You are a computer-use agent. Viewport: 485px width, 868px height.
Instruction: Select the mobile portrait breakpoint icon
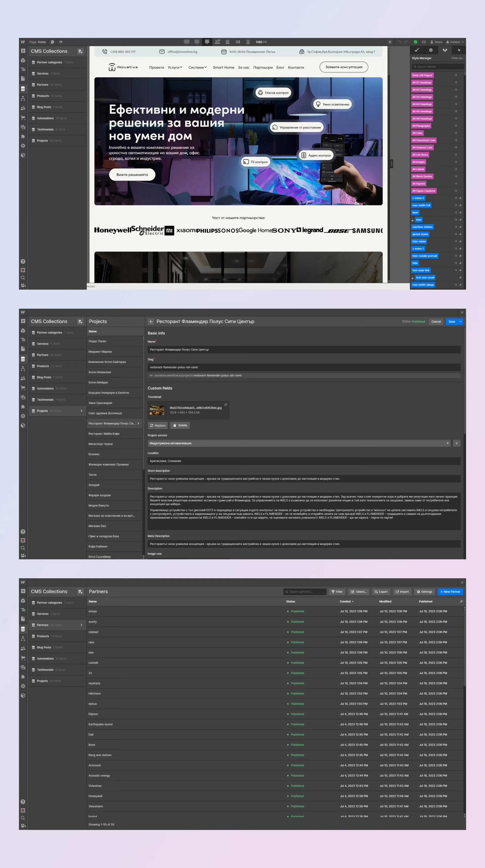(x=248, y=42)
